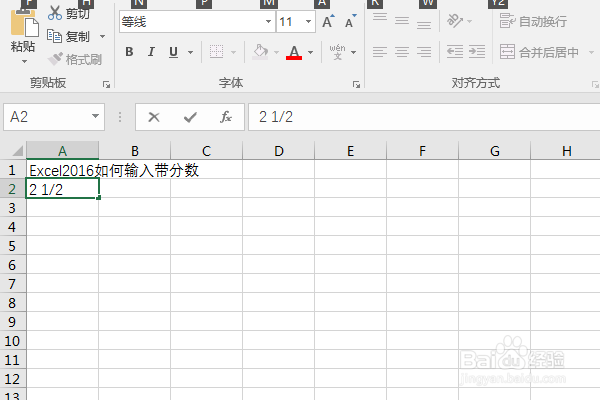Open the Name Box dropdown arrow
600x400 pixels.
(96, 116)
